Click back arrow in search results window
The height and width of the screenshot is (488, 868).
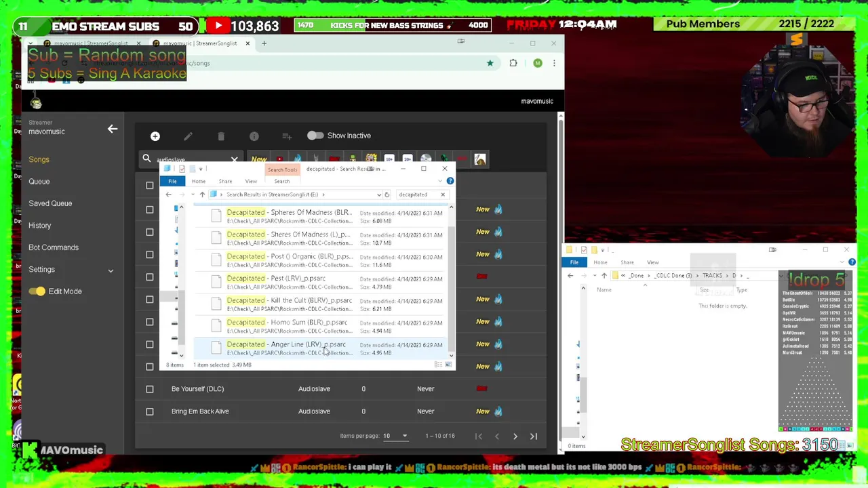168,195
